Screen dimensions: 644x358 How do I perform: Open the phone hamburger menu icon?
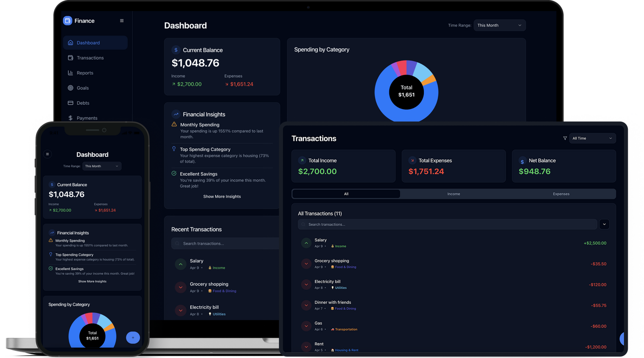coord(47,154)
